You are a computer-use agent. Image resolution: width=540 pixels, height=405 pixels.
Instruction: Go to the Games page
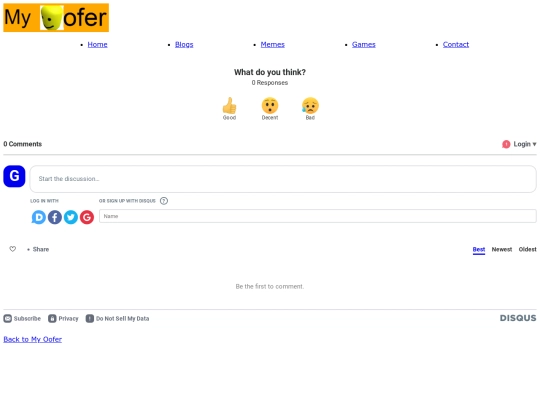coord(364,44)
